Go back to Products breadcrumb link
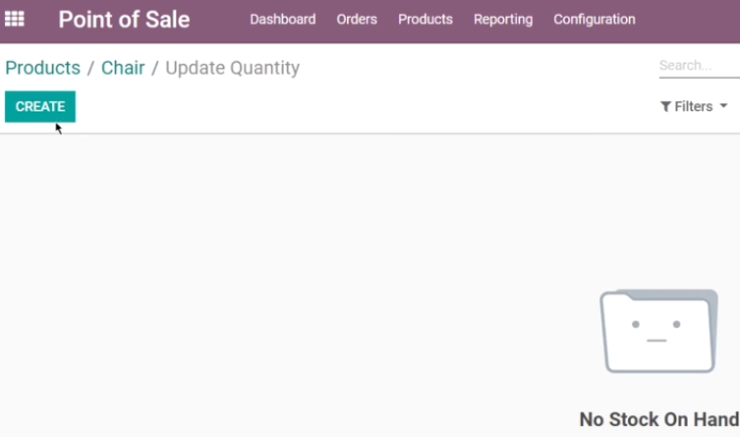740x437 pixels. pos(43,68)
